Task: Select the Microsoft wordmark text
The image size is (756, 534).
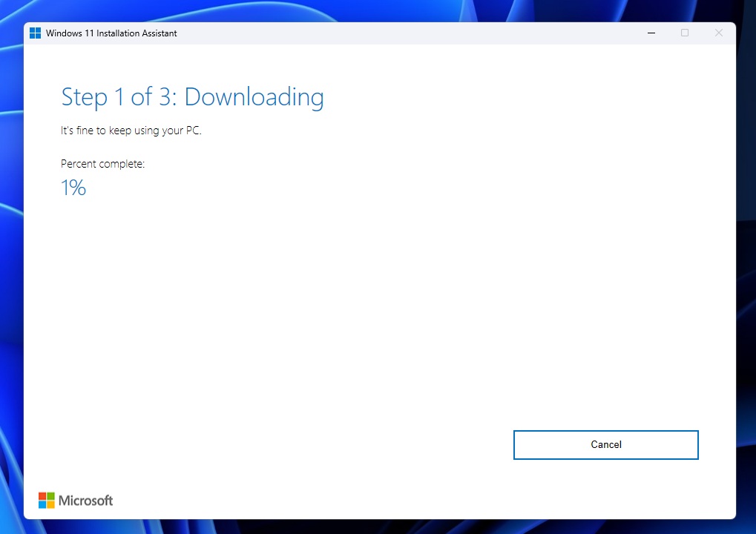Action: pos(85,500)
